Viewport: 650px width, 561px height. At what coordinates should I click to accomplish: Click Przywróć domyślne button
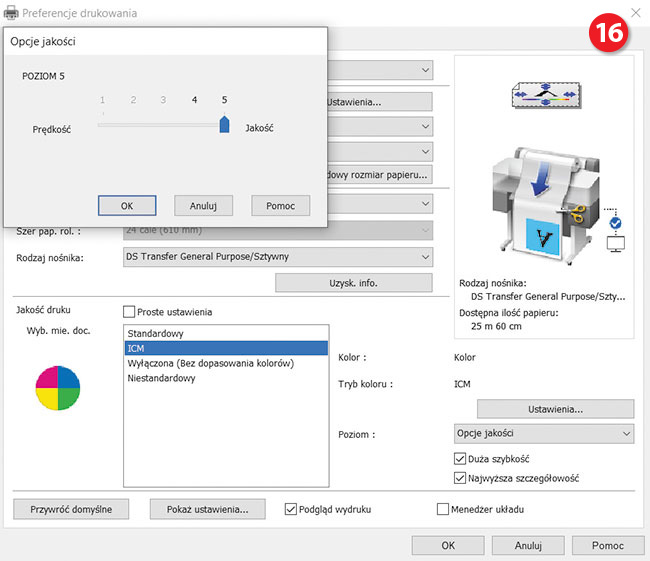(70, 509)
